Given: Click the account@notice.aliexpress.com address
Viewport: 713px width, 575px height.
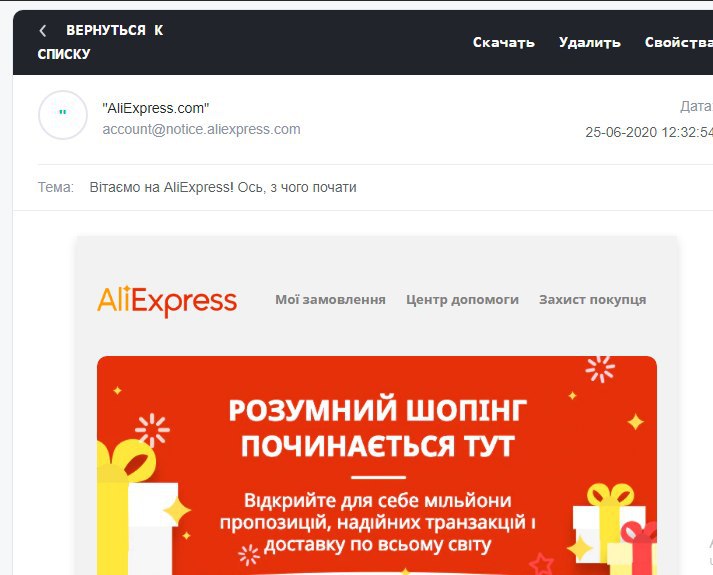Looking at the screenshot, I should coord(201,129).
